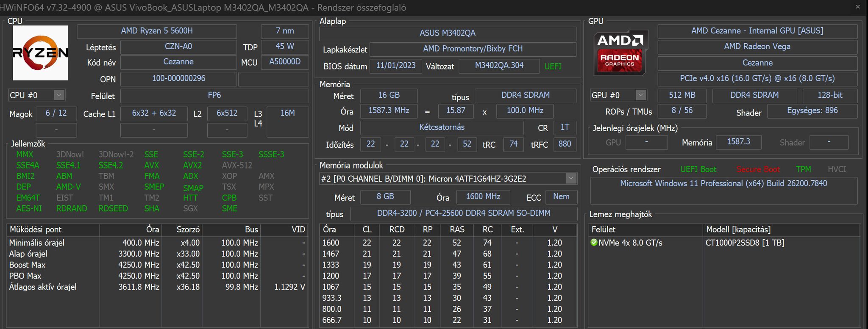868x329 pixels.
Task: Click the green NVMe drive status icon
Action: pyautogui.click(x=594, y=243)
